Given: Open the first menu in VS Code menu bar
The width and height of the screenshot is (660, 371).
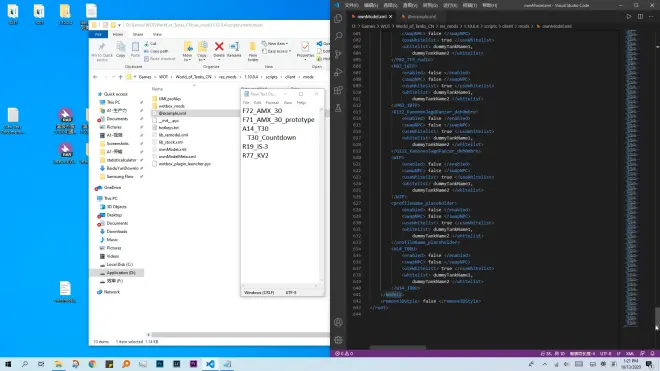Looking at the screenshot, I should tap(351, 5).
